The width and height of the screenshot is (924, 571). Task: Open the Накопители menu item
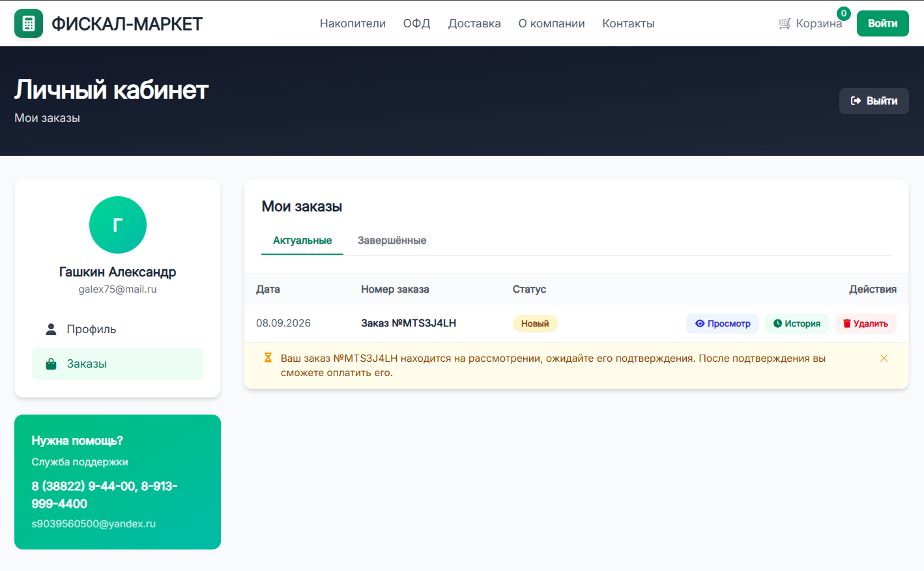[353, 23]
